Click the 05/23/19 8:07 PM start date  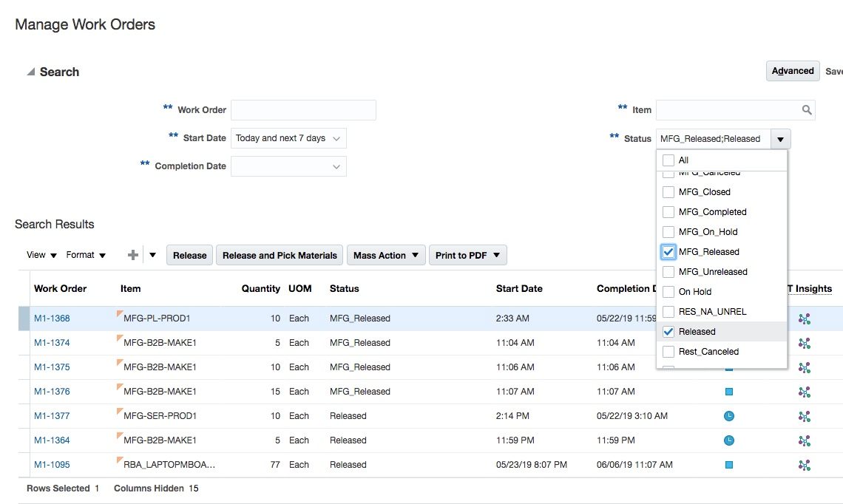532,465
